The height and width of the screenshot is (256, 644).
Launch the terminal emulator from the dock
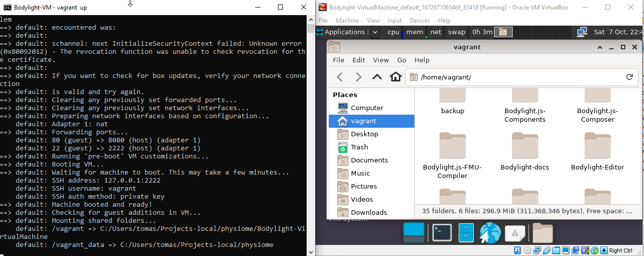point(442,233)
